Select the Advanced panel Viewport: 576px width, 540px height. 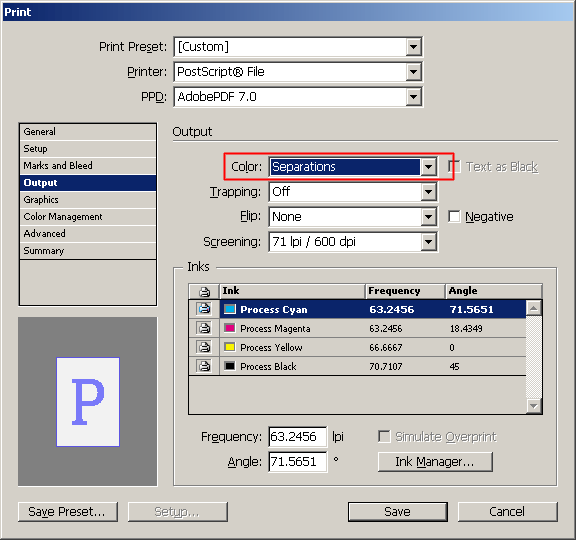pyautogui.click(x=88, y=234)
